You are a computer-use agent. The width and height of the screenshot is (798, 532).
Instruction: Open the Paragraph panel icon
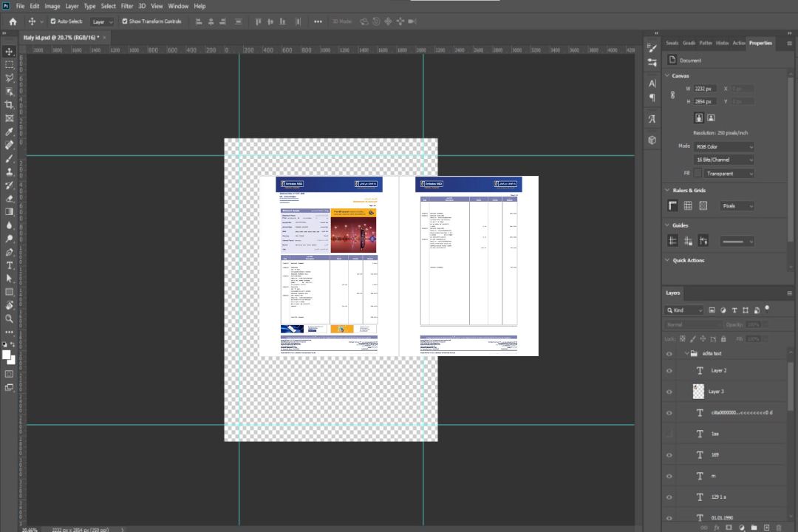coord(652,98)
